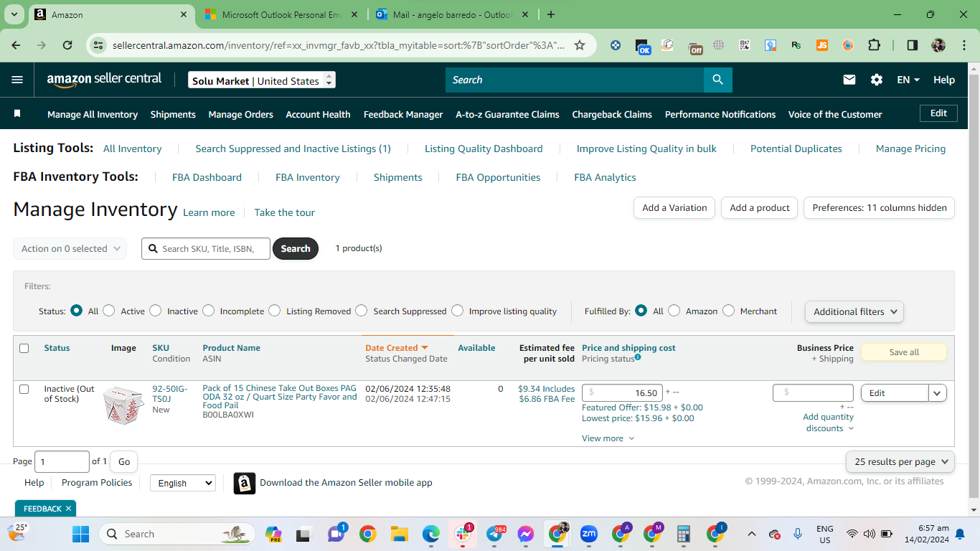Open the English language select in footer
Viewport: 980px width, 551px height.
[182, 483]
